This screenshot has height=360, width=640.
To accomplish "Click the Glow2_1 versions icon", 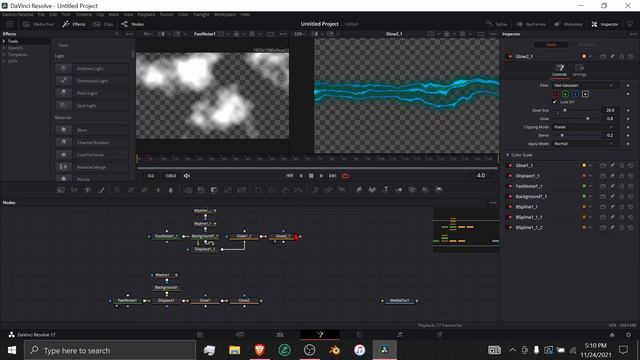I will coord(603,56).
